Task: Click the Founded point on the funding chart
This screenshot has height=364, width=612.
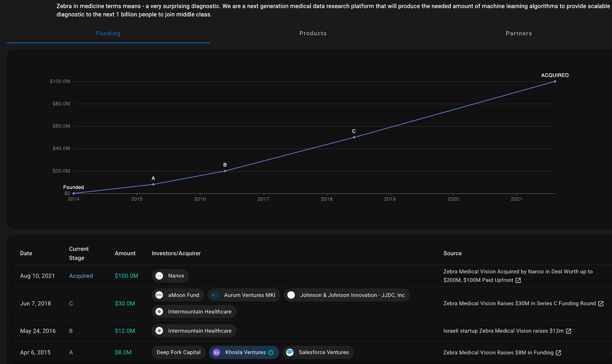Action: click(x=74, y=194)
